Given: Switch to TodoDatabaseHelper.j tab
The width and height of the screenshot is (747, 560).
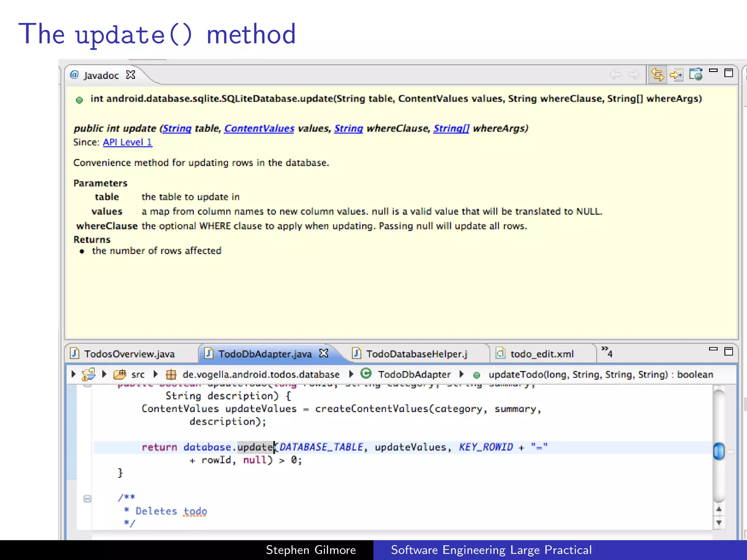Looking at the screenshot, I should point(417,354).
